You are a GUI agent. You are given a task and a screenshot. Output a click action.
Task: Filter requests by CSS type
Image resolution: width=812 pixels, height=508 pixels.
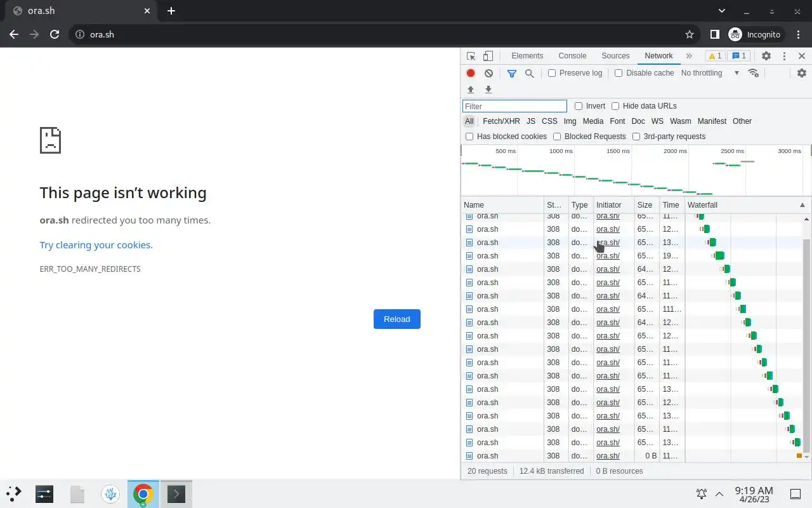coord(549,121)
